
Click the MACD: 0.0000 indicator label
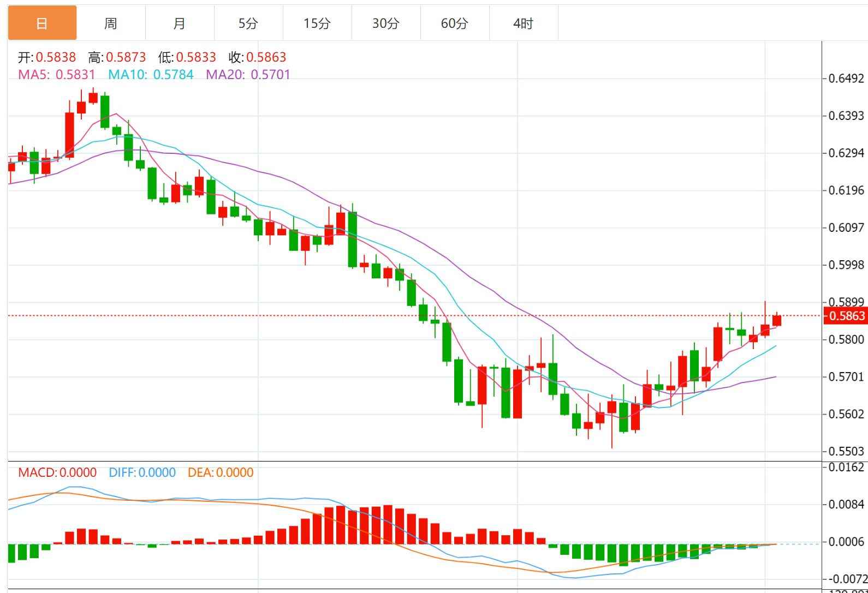pos(57,472)
